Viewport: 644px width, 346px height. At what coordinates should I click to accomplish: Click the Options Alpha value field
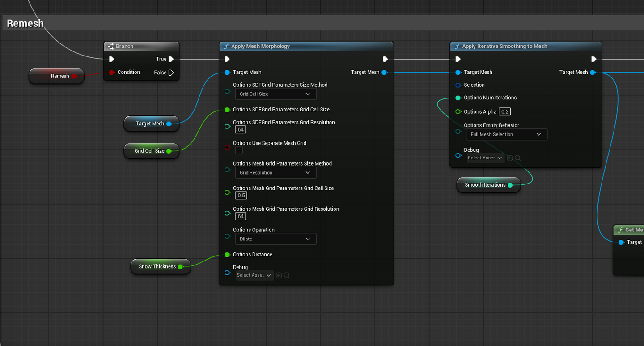pyautogui.click(x=505, y=112)
